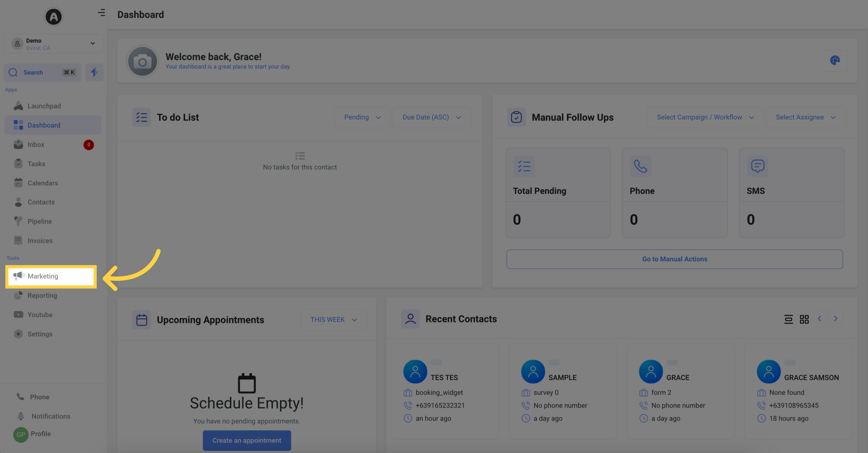This screenshot has width=868, height=453.
Task: Click Go to Manual Actions button
Action: coord(675,259)
